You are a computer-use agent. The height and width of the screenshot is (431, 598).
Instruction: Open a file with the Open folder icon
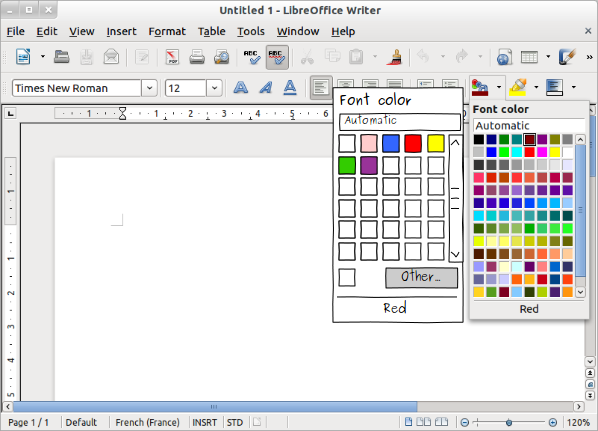(x=61, y=57)
